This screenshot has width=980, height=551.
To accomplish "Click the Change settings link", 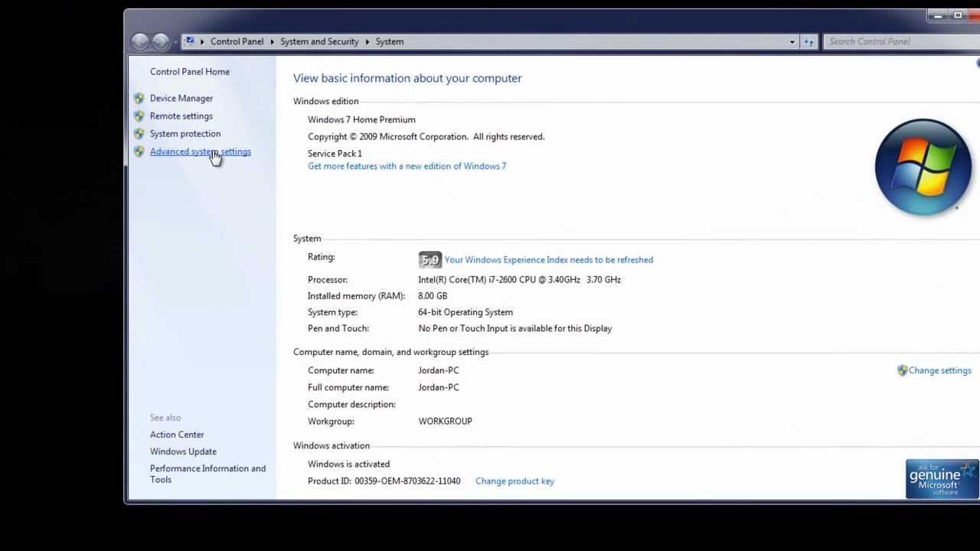I will tap(939, 370).
